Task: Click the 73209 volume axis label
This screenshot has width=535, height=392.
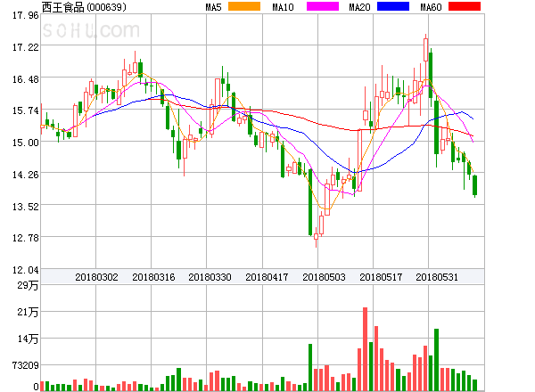Action: (x=26, y=365)
